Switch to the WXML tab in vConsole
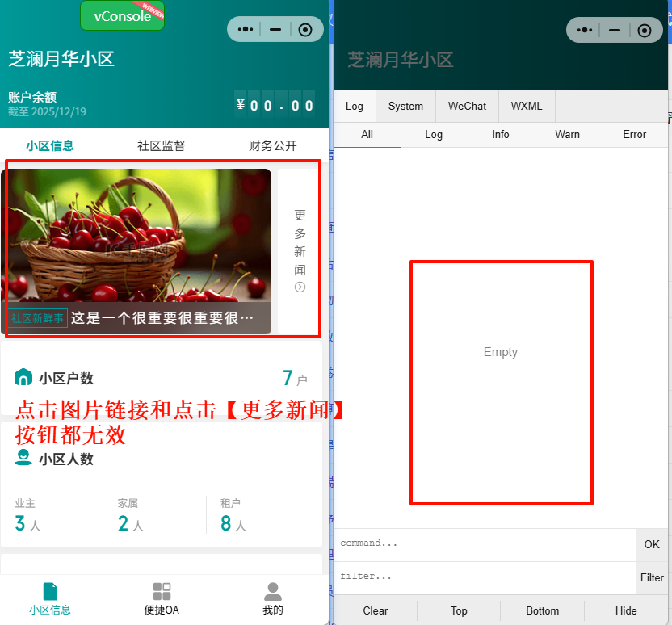This screenshot has width=672, height=625. [x=526, y=106]
